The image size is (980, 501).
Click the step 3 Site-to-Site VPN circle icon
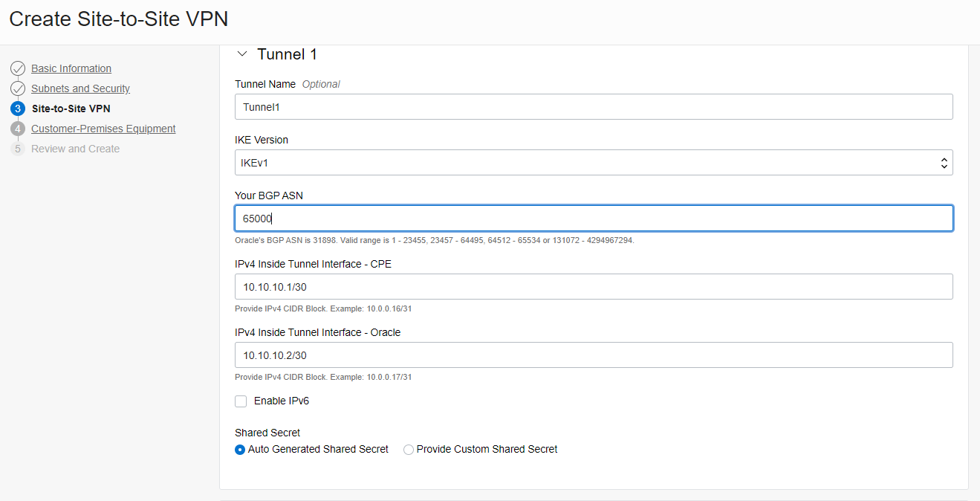(19, 109)
